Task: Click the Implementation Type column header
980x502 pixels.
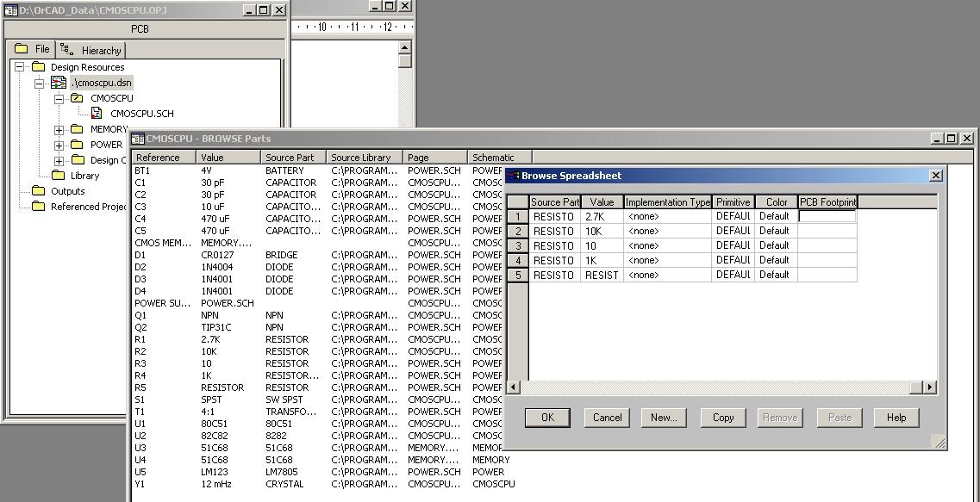Action: click(x=667, y=201)
